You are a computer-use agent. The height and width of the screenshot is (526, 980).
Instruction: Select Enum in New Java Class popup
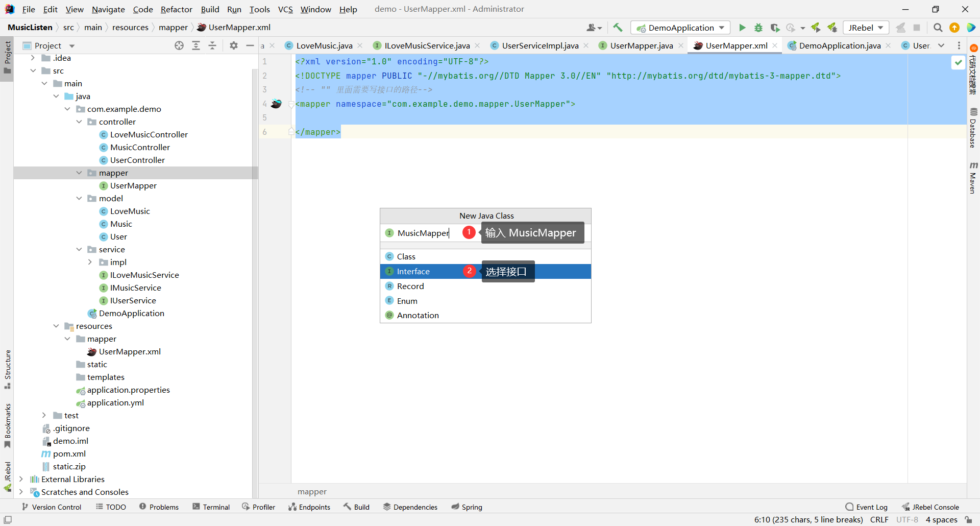[x=407, y=301]
